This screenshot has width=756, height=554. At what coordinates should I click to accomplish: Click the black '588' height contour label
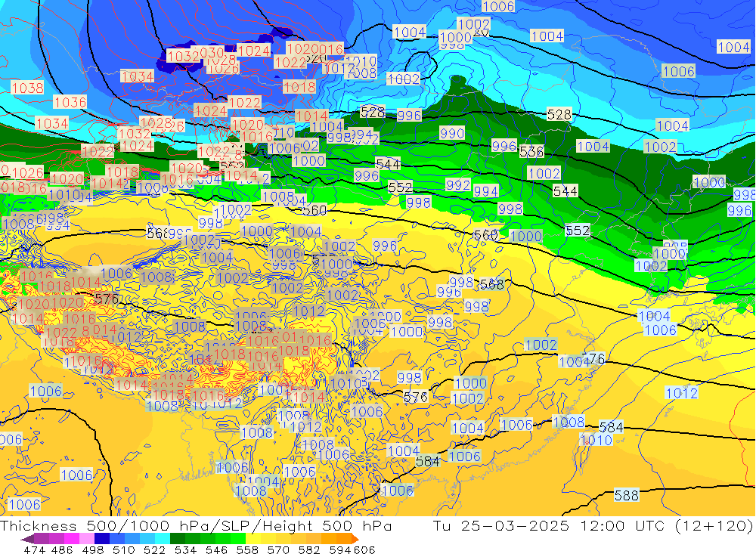[626, 495]
